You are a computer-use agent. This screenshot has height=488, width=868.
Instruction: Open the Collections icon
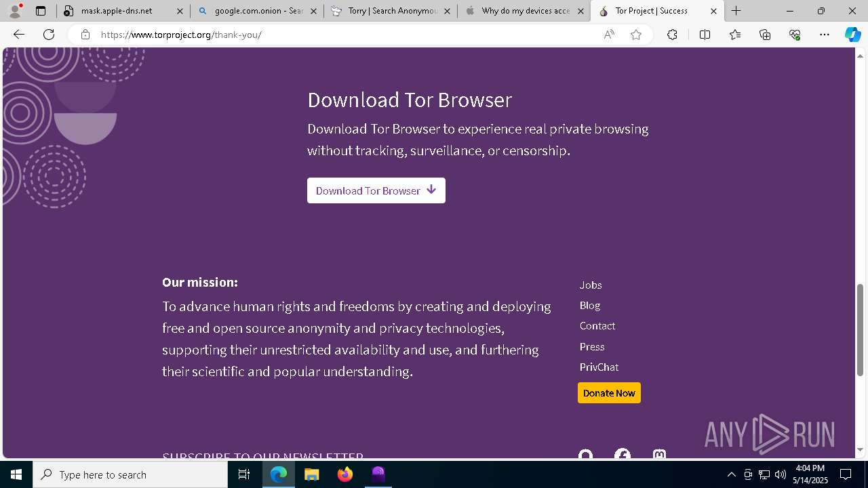coord(765,35)
